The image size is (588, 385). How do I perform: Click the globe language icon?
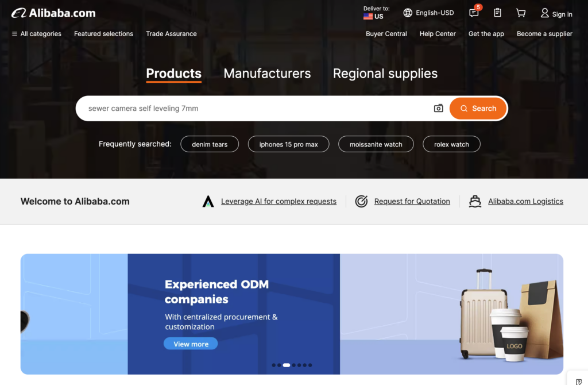coord(408,13)
